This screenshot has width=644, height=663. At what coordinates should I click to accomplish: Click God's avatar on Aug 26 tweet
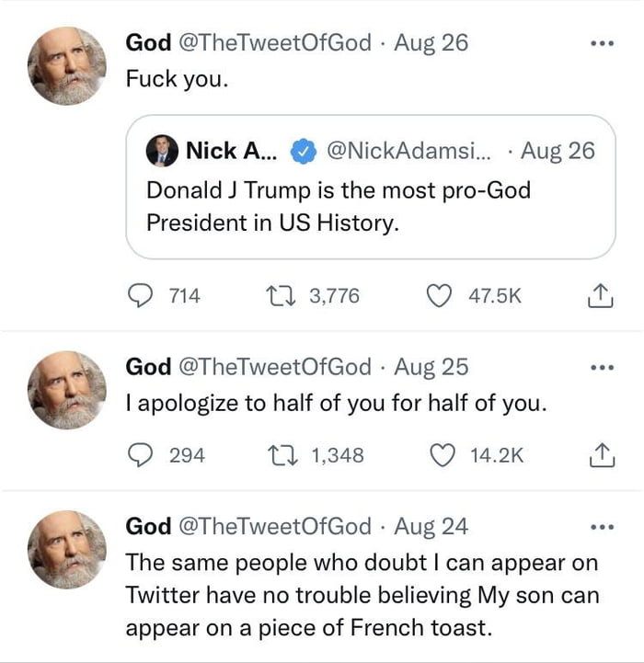point(66,65)
